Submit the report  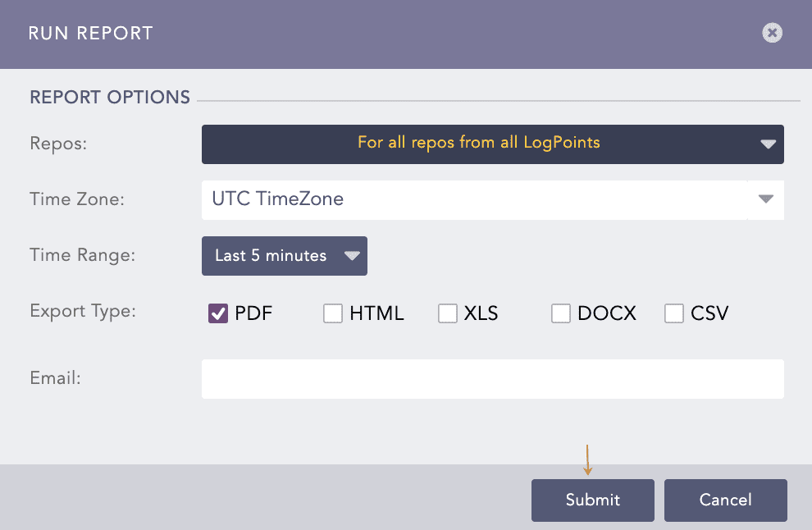coord(592,500)
